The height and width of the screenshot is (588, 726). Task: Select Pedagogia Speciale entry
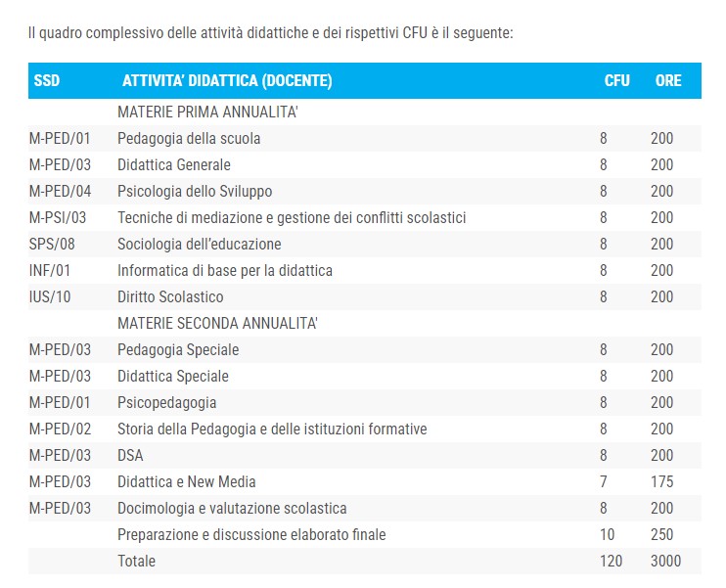click(178, 349)
